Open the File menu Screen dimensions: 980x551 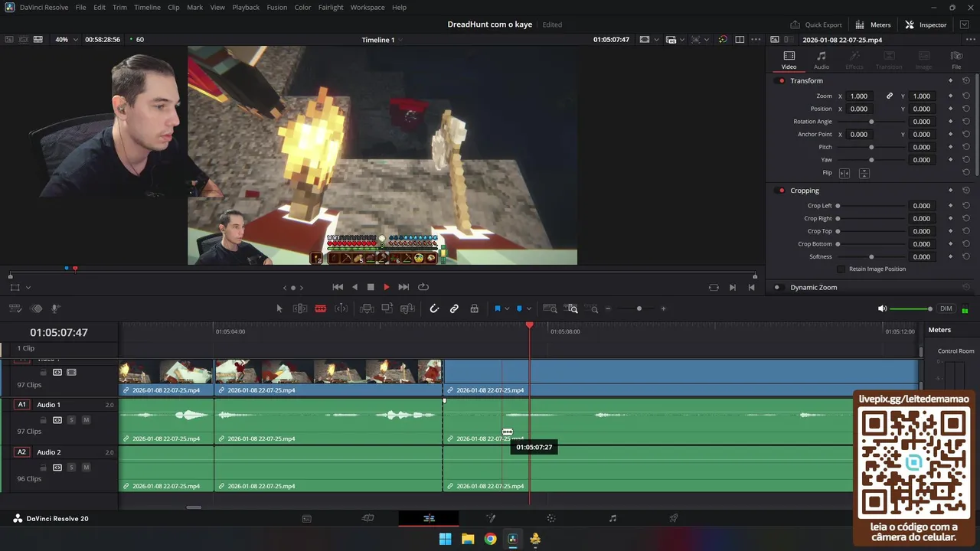pyautogui.click(x=81, y=7)
